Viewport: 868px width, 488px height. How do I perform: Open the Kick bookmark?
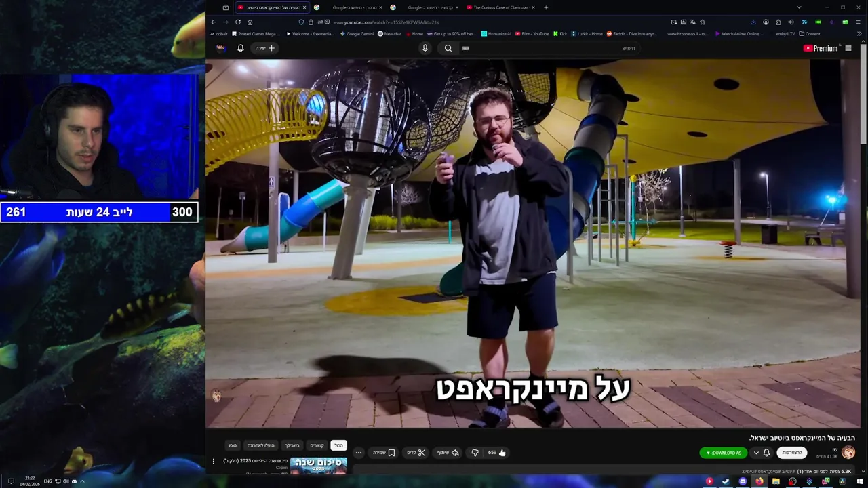(560, 33)
